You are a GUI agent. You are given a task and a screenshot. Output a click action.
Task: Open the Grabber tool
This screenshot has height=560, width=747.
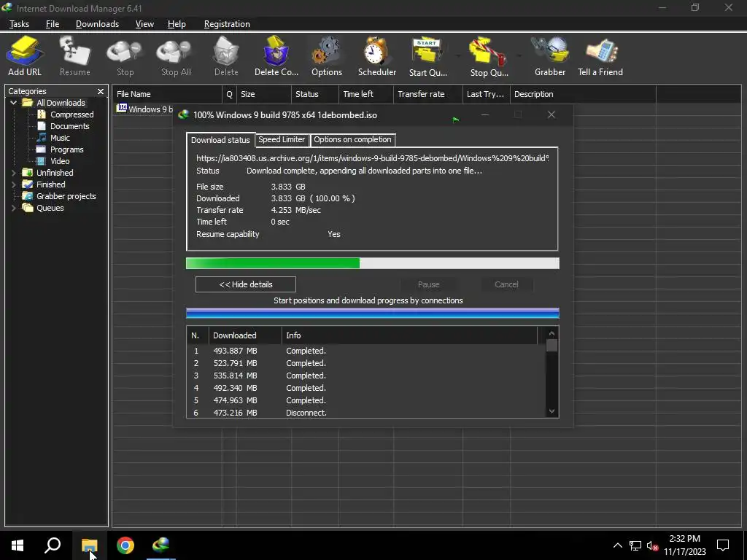(x=550, y=55)
